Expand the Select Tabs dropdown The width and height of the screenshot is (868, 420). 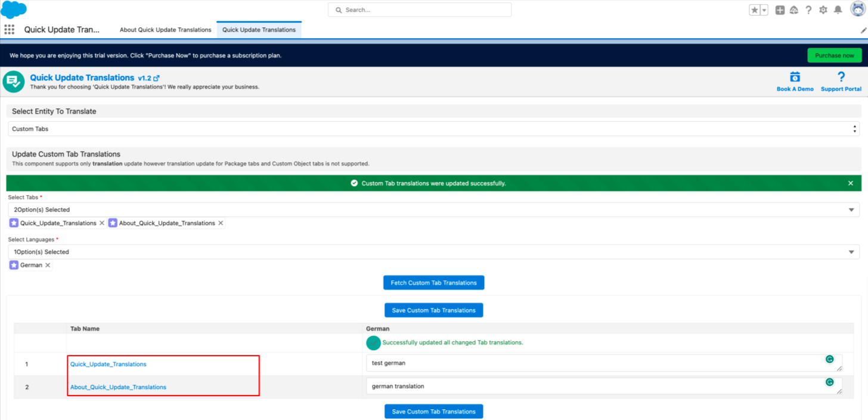(434, 210)
